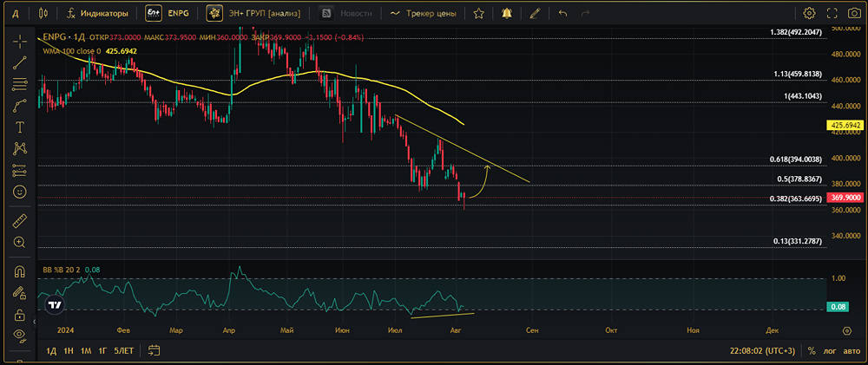868x365 pixels.
Task: Select the ruler measure tool
Action: click(20, 221)
